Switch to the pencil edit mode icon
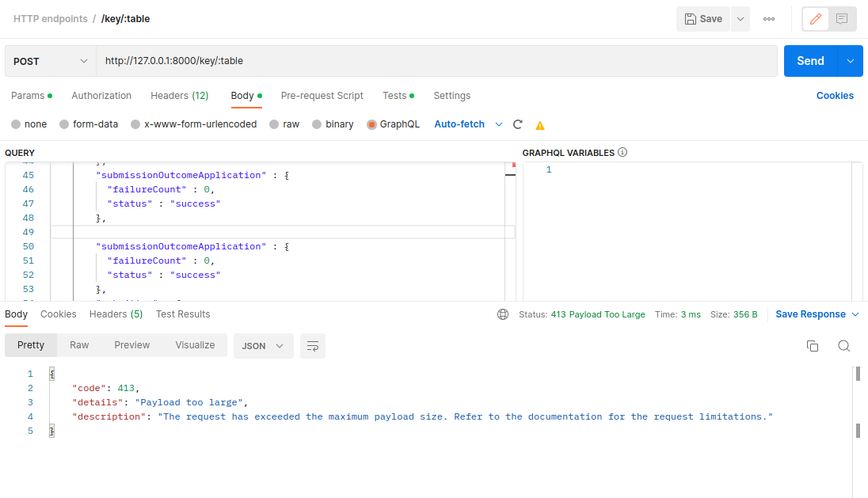 point(816,19)
